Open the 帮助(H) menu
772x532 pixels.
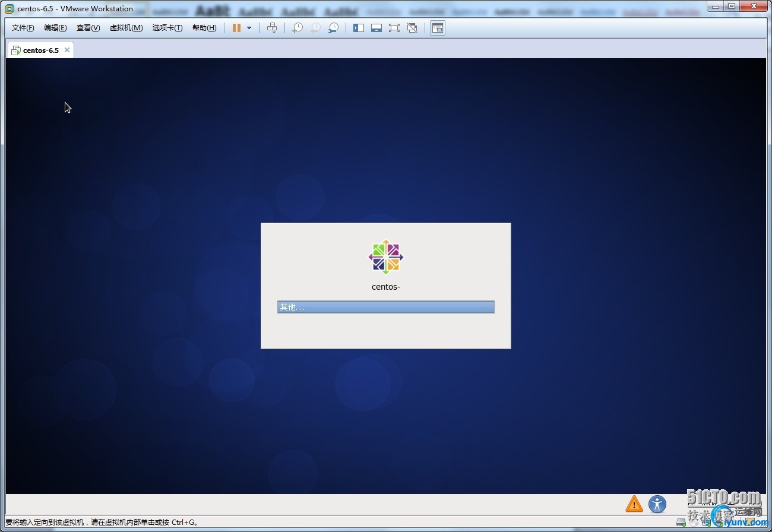pos(204,28)
